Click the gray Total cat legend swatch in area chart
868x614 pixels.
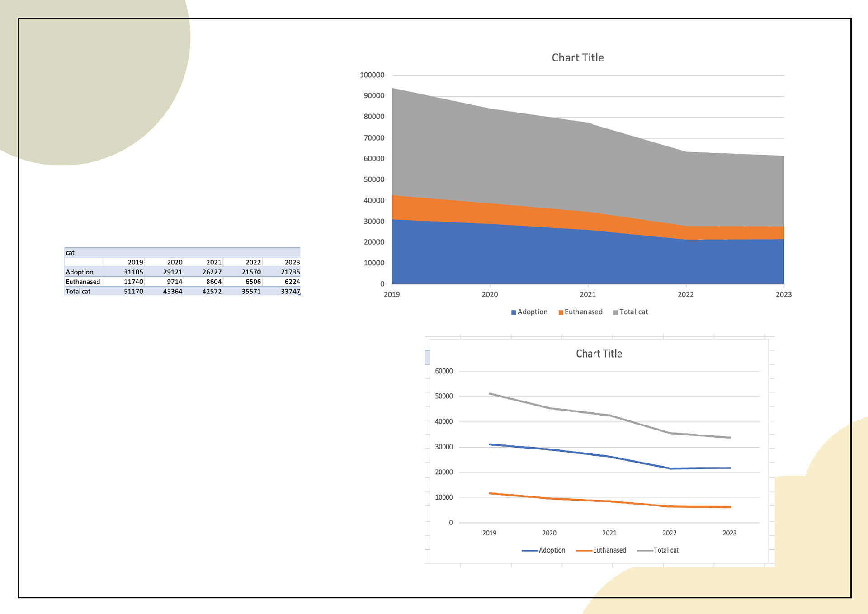click(x=615, y=312)
